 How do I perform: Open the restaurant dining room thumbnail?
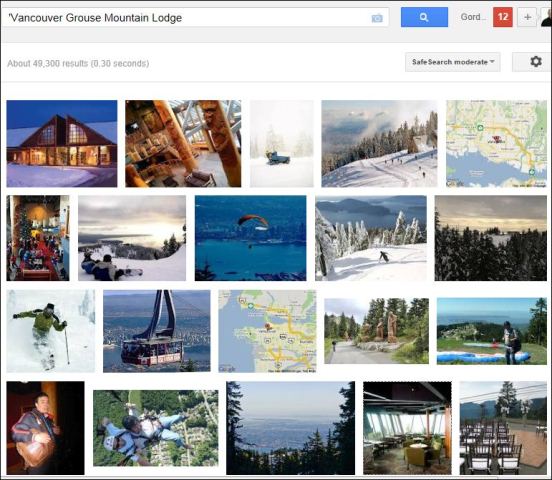tap(407, 428)
